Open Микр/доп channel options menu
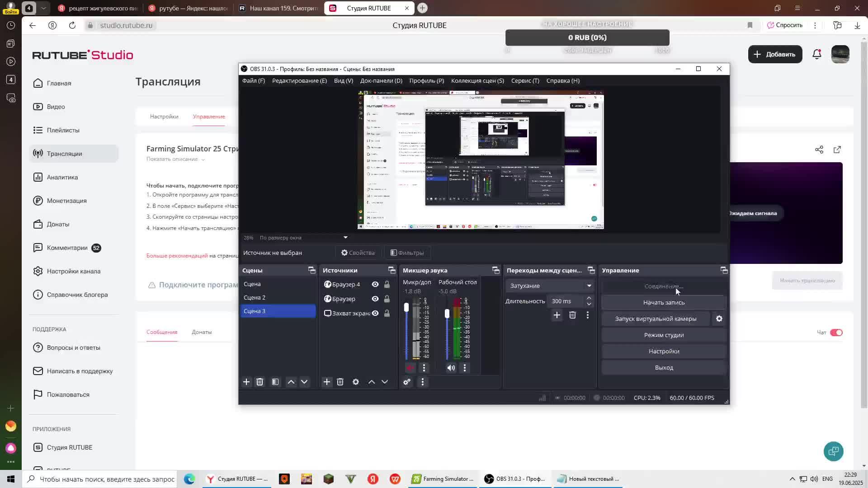The image size is (868, 488). [x=424, y=368]
